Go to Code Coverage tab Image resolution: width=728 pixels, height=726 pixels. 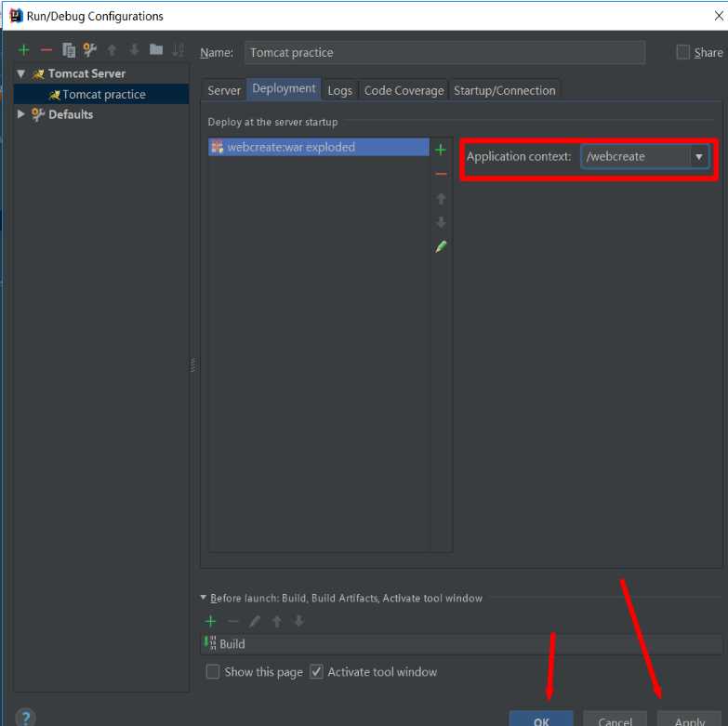(x=404, y=90)
